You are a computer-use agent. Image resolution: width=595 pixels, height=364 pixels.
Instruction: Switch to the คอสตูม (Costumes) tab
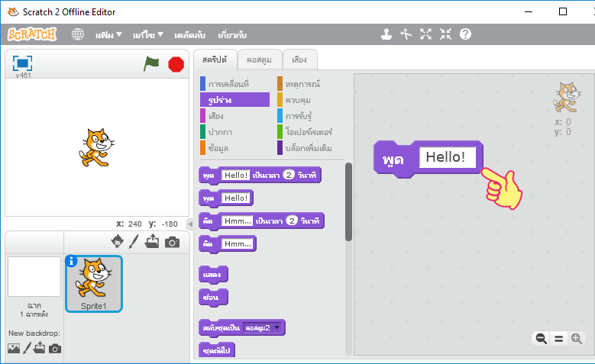pos(260,60)
